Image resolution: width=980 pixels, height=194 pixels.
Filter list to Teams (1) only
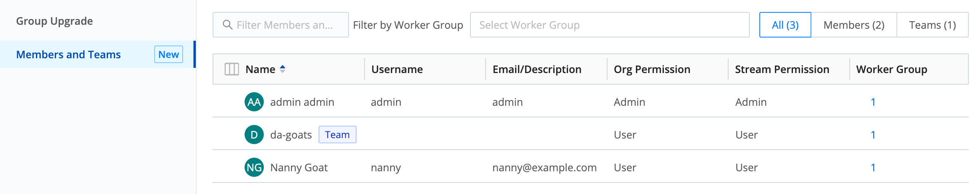932,25
